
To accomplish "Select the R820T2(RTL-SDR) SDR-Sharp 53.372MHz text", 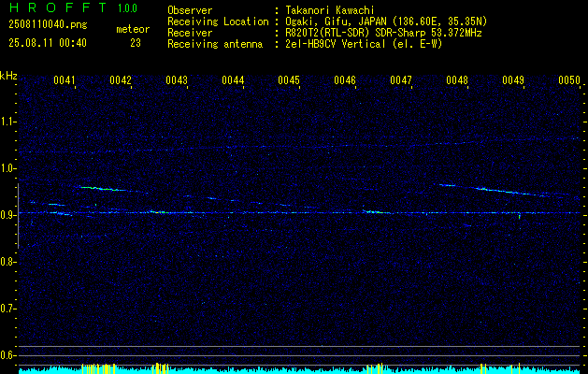I will (383, 33).
